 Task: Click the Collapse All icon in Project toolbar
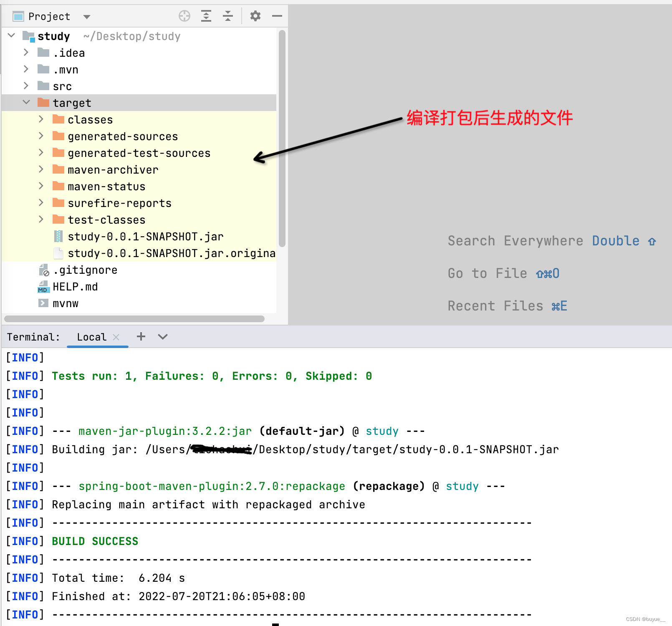pyautogui.click(x=228, y=16)
